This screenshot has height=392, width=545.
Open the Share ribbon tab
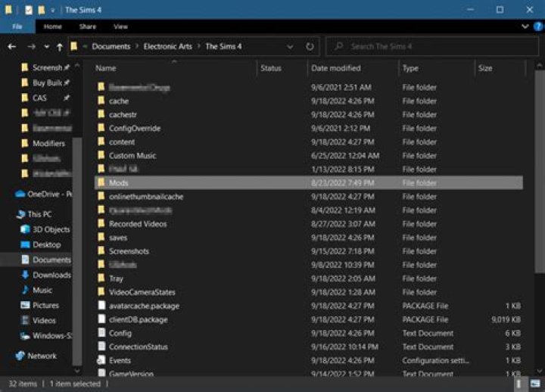point(87,26)
